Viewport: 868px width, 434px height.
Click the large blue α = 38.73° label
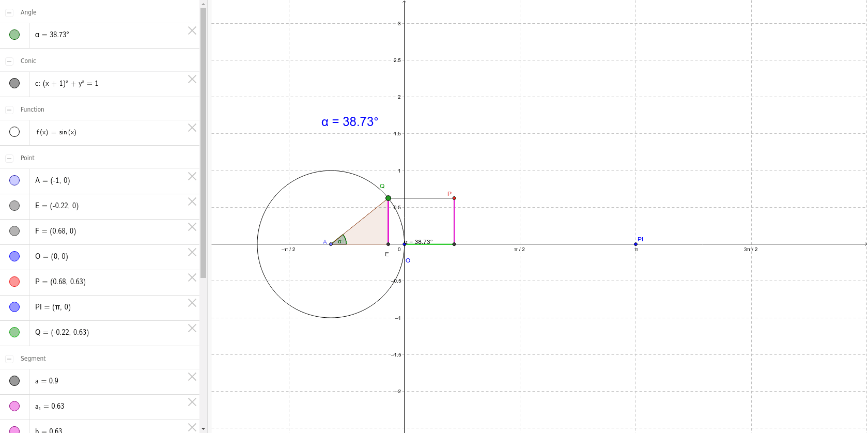click(350, 122)
